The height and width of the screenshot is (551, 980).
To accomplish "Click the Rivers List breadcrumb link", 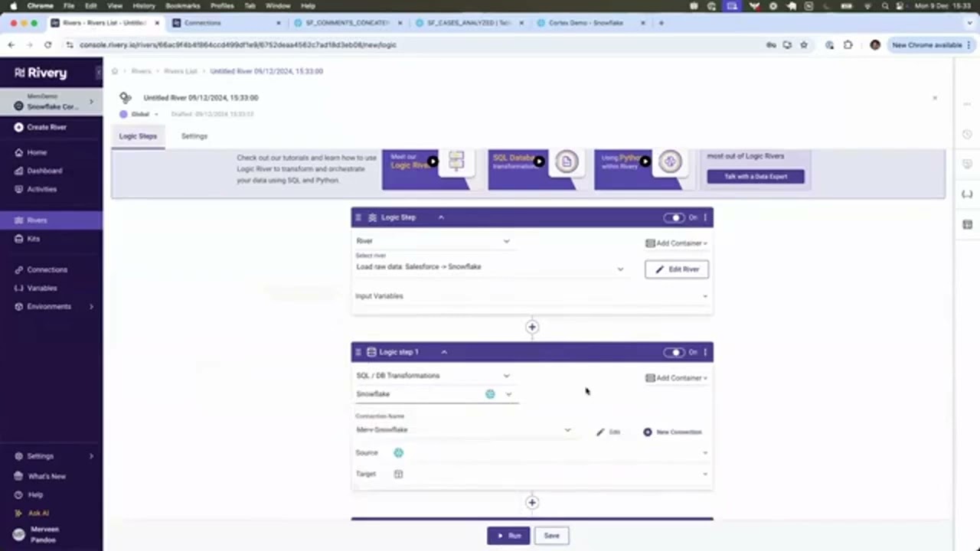I will point(181,71).
